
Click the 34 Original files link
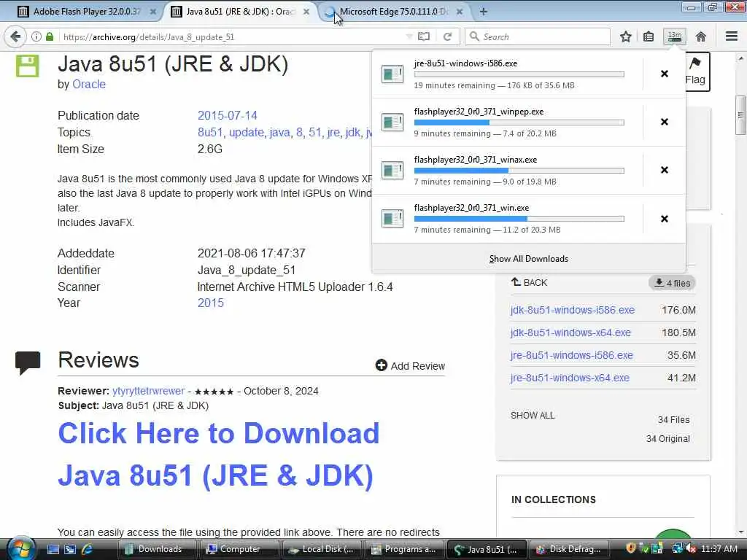pos(668,438)
